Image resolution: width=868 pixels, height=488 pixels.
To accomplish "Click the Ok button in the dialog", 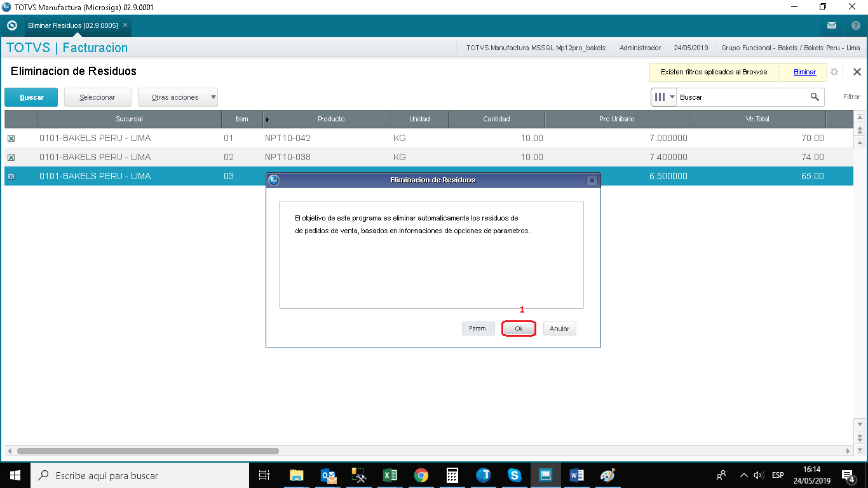I will [x=519, y=329].
